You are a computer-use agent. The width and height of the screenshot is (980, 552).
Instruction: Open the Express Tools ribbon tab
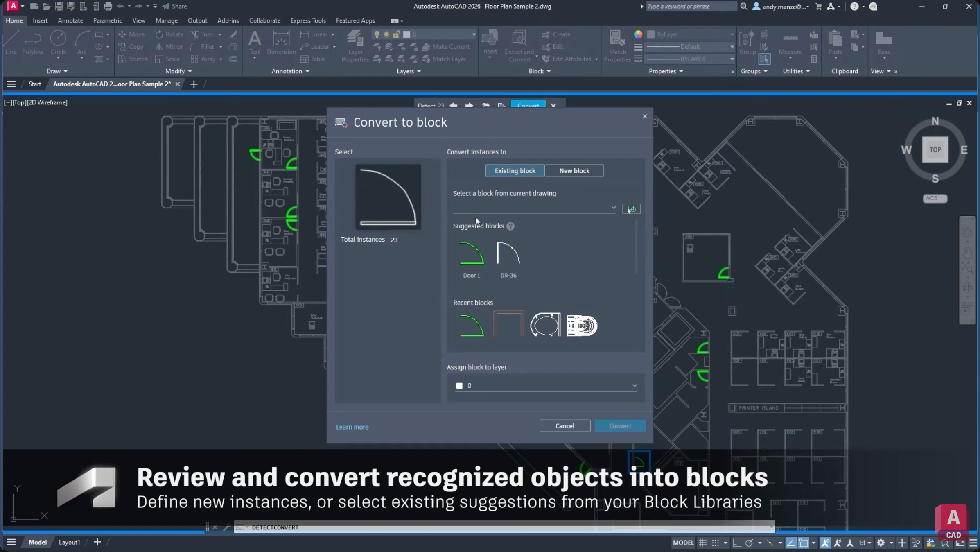[x=308, y=20]
